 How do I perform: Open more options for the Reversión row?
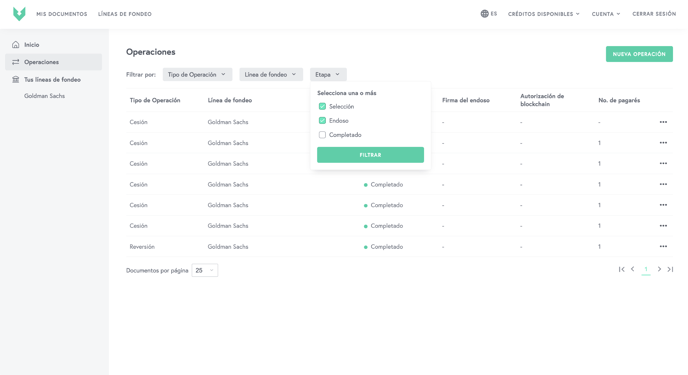coord(663,246)
